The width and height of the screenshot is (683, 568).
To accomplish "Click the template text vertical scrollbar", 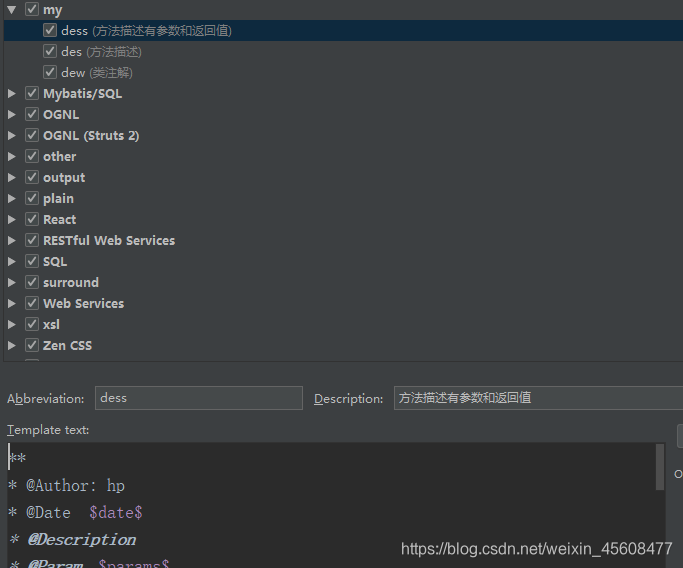I will (660, 467).
